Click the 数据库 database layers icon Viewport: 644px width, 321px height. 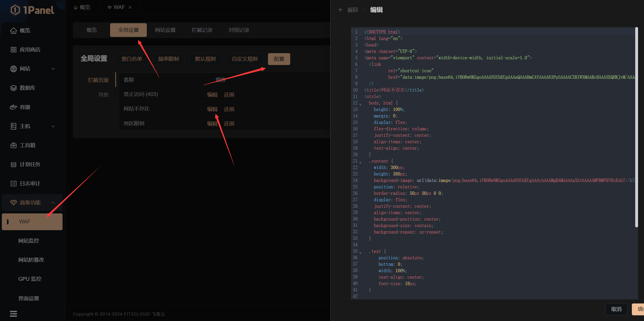pos(13,88)
